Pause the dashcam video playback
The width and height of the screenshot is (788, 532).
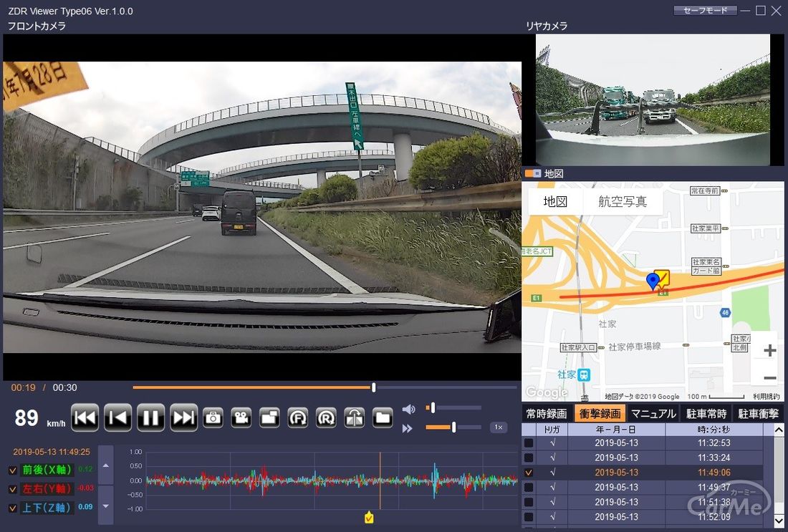click(150, 417)
